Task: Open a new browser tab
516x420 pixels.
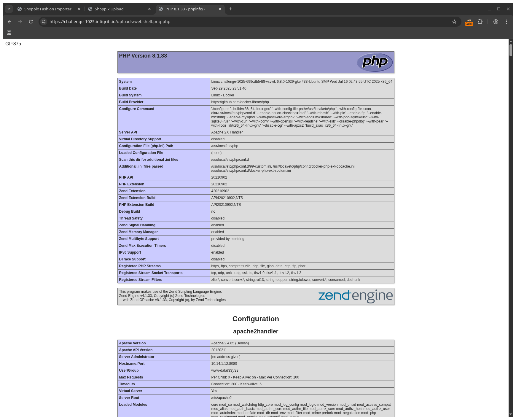Action: click(230, 9)
